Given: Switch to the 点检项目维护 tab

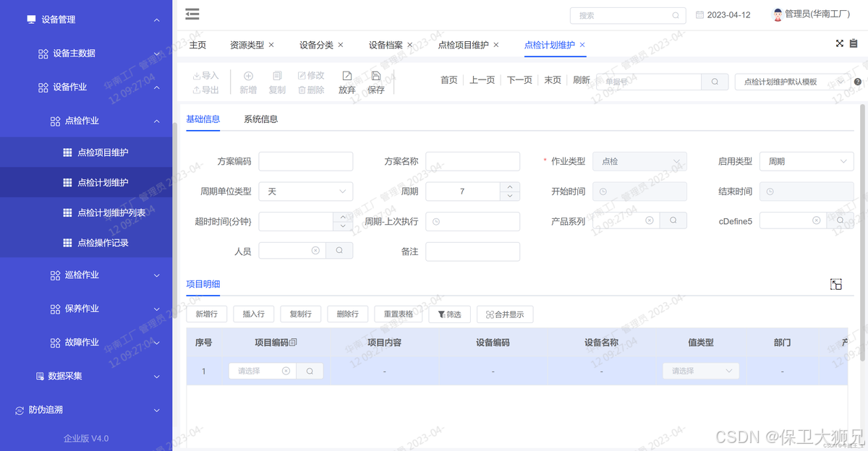Looking at the screenshot, I should (463, 45).
